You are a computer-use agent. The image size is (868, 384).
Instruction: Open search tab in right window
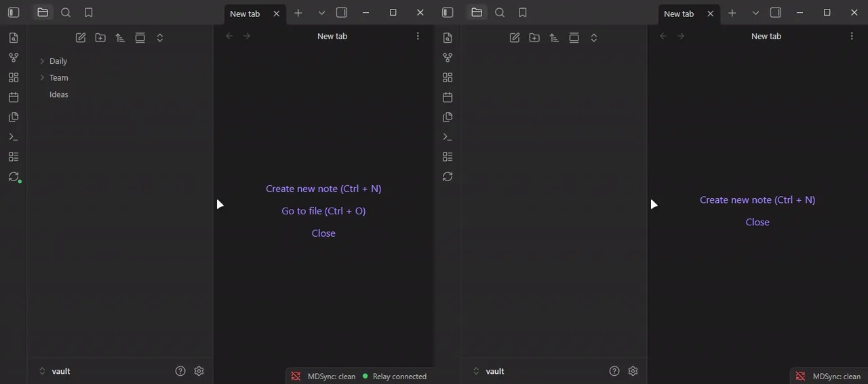(500, 12)
